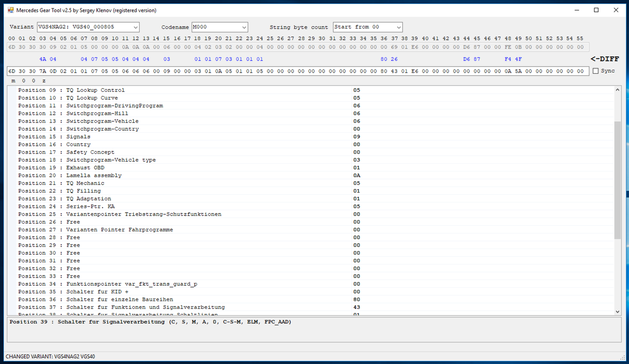Image resolution: width=629 pixels, height=364 pixels.
Task: Select Position 25 Variantenpointer Triebstrang-Schutzfunktionen row
Action: [311, 215]
